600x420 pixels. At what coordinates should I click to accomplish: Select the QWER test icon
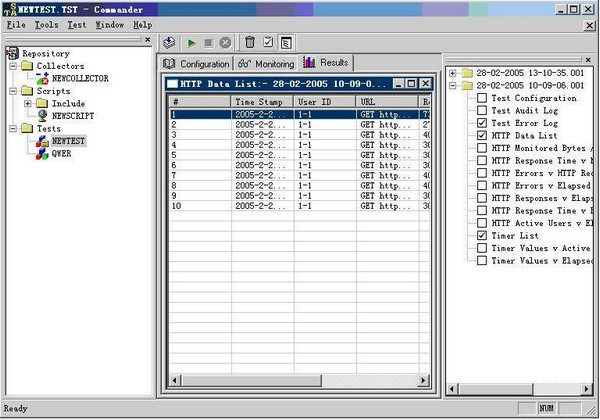coord(42,154)
